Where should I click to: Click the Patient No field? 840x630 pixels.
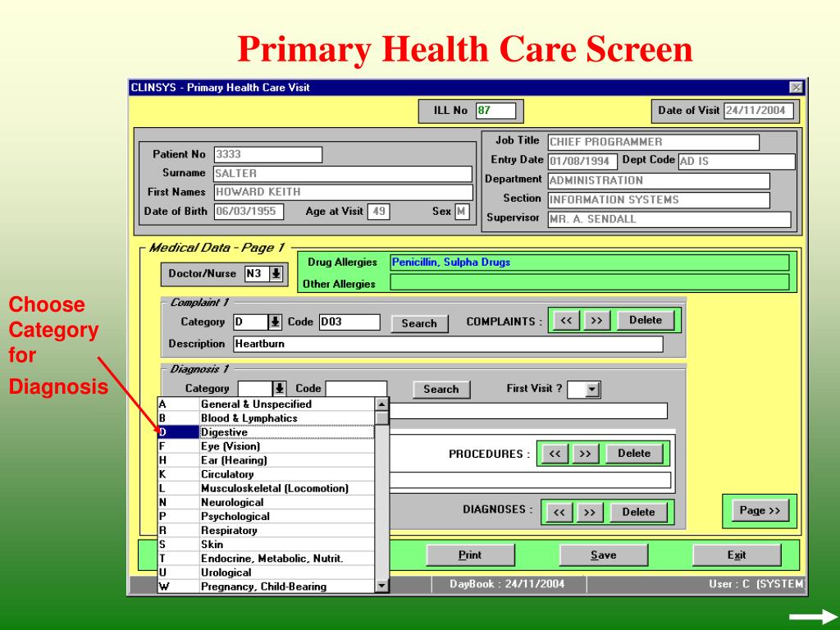[x=268, y=155]
